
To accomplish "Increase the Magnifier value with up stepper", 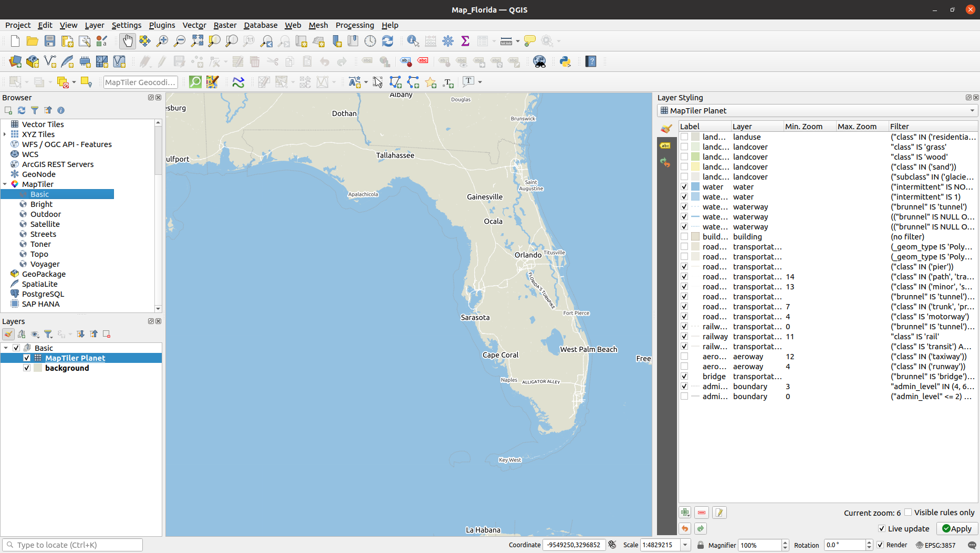I will point(785,542).
